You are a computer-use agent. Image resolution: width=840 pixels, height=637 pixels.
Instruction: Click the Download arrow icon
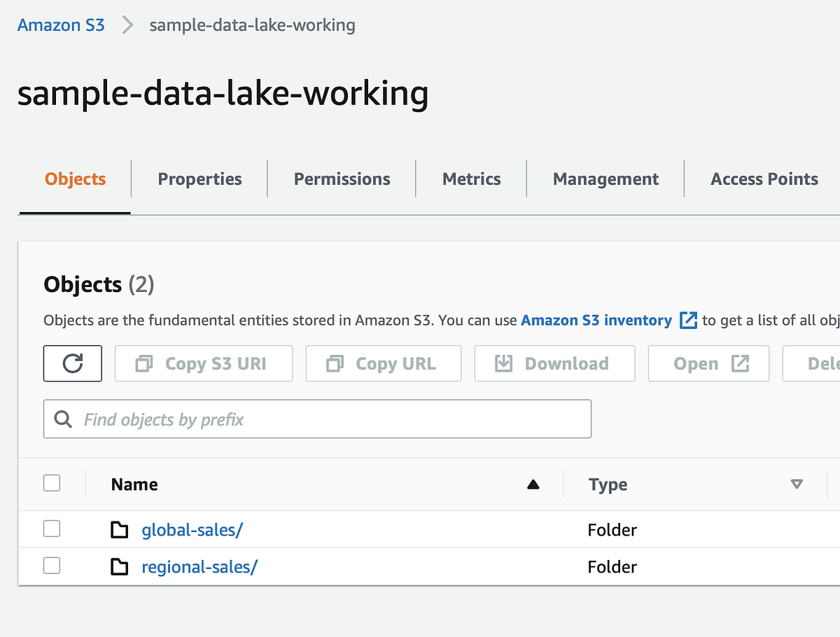pos(503,363)
